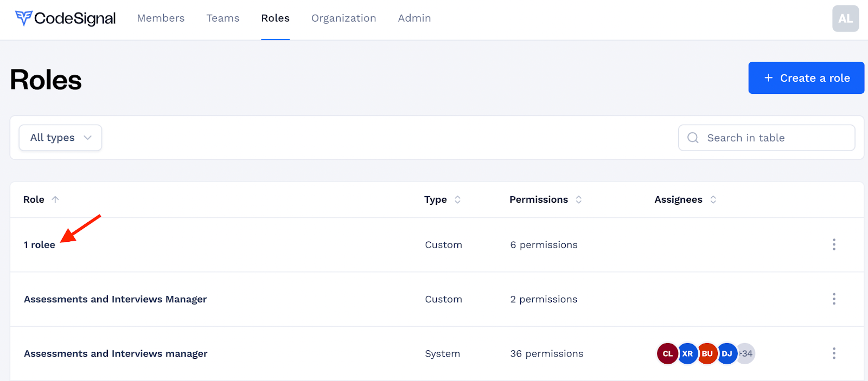Click the 2 permissions cell
Viewport: 868px width, 381px height.
pyautogui.click(x=544, y=299)
